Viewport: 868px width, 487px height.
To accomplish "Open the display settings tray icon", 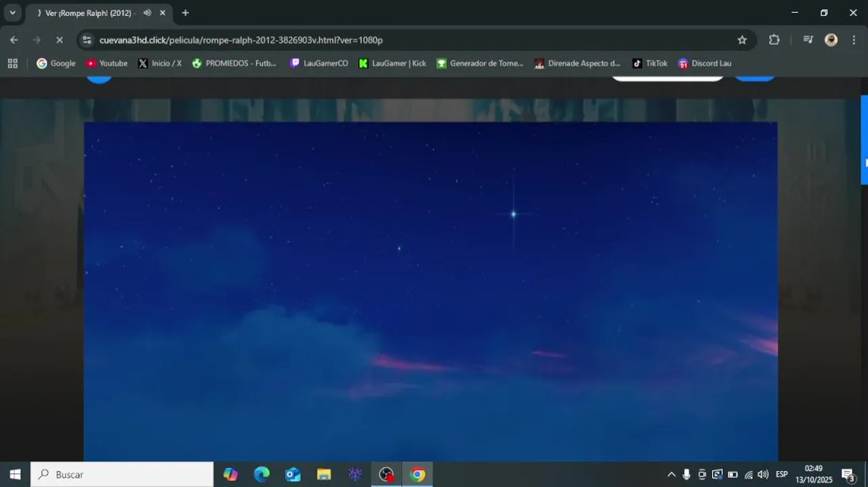I will [717, 474].
